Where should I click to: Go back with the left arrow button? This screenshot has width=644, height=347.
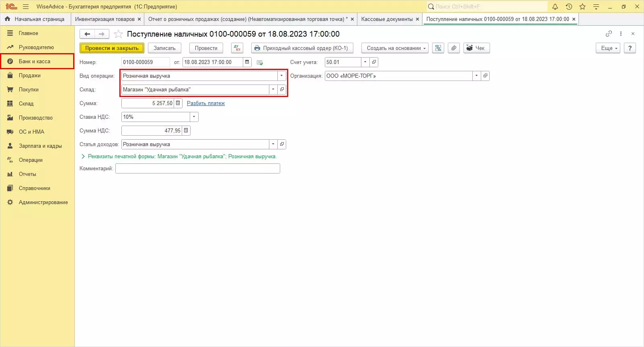(x=87, y=34)
